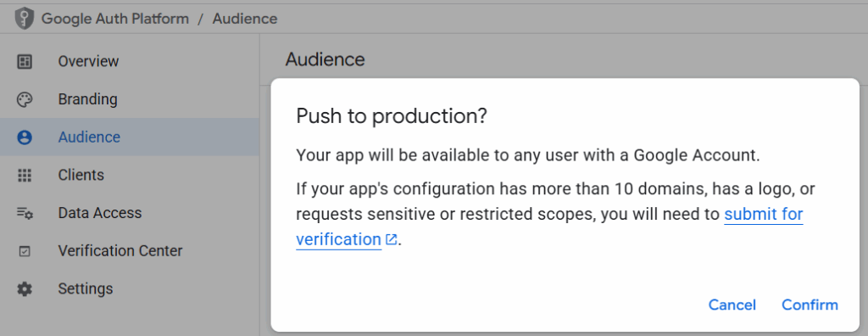Click the Data Access settings-list icon
868x336 pixels.
(25, 213)
